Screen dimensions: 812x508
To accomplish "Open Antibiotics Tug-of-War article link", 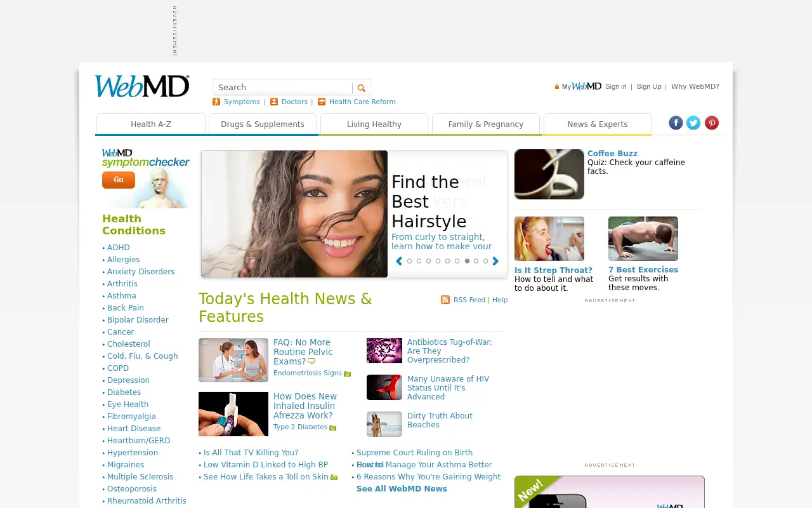I will coord(449,351).
